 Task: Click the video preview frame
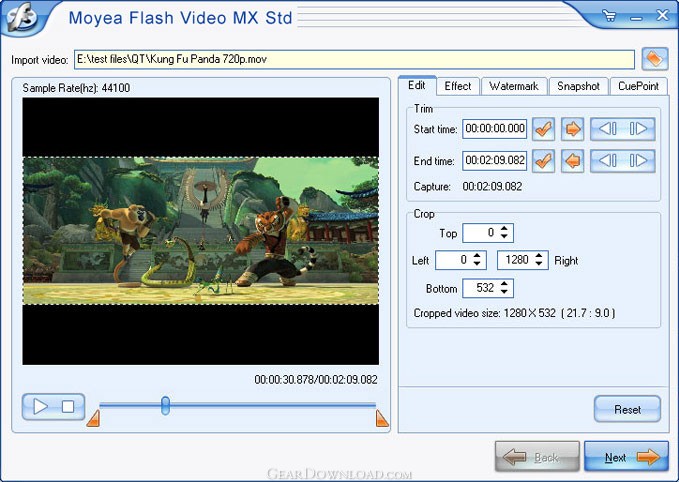point(200,231)
